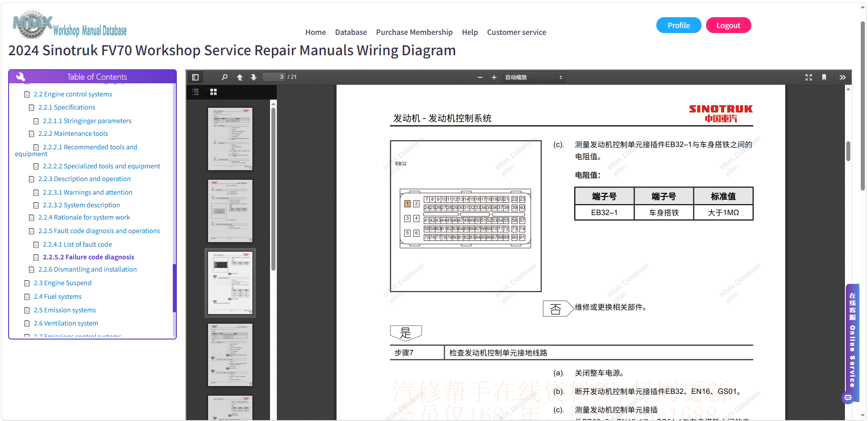The image size is (868, 421).
Task: Open Customer service page
Action: (x=517, y=32)
